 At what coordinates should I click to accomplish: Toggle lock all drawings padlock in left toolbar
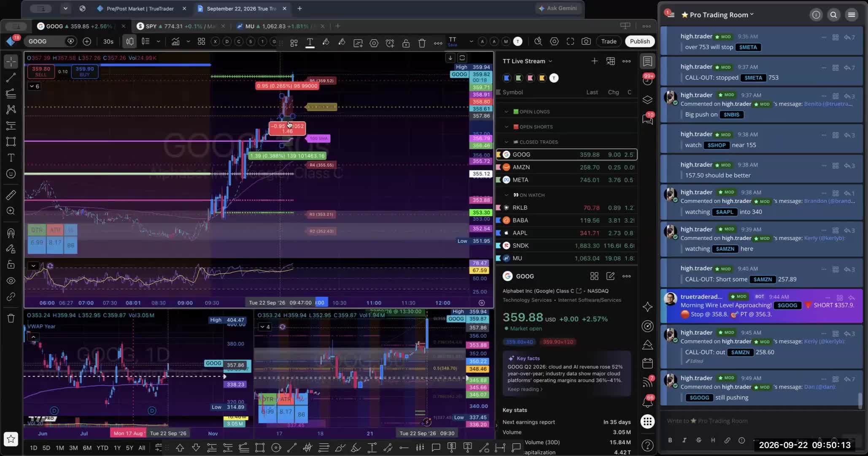(x=11, y=265)
